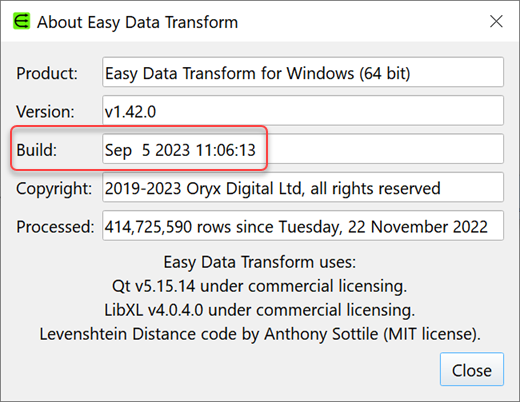Screen dimensions: 520x402
Task: Click the Processed rows count field
Action: click(303, 225)
